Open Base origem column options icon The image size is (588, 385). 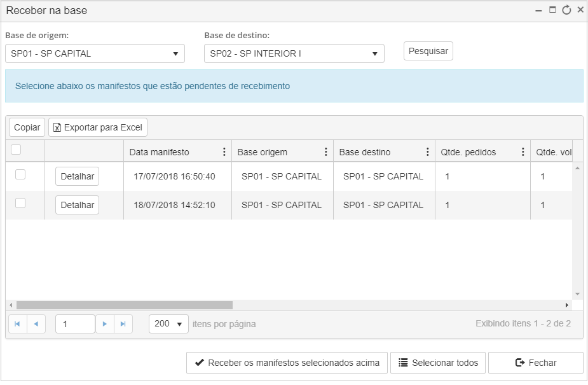point(326,151)
